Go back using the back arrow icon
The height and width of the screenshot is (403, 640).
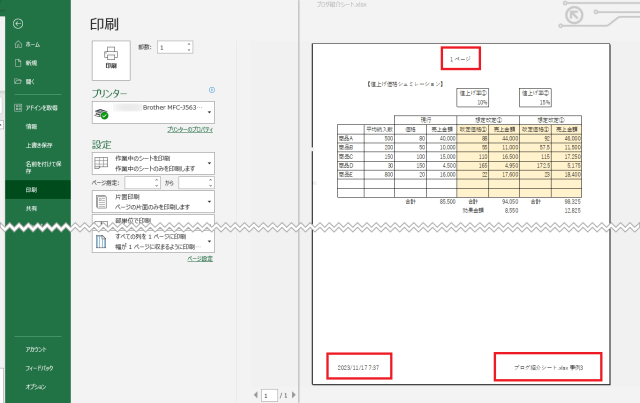18,24
